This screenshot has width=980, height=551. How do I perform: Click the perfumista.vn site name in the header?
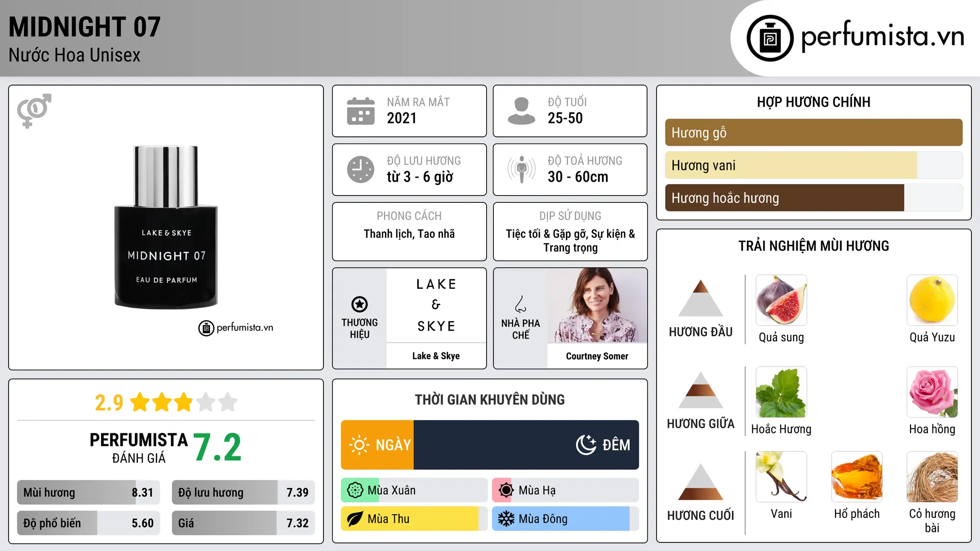[x=882, y=37]
